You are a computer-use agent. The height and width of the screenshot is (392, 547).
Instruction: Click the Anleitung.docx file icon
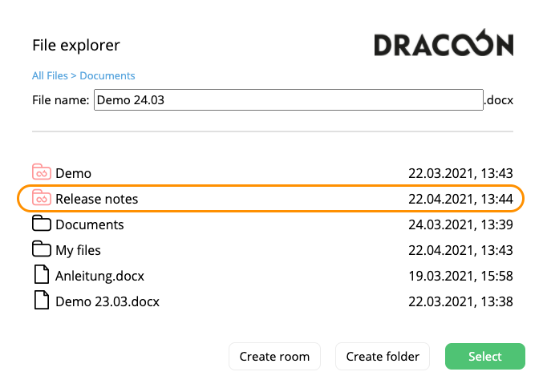[42, 274]
